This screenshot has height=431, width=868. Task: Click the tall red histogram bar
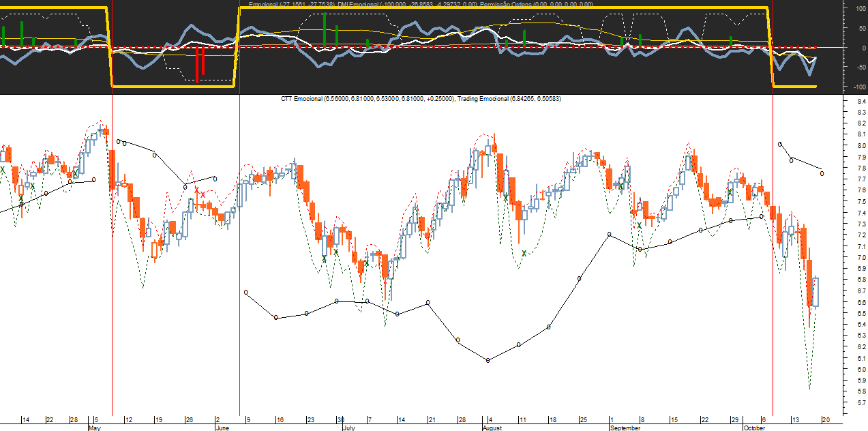coord(197,64)
